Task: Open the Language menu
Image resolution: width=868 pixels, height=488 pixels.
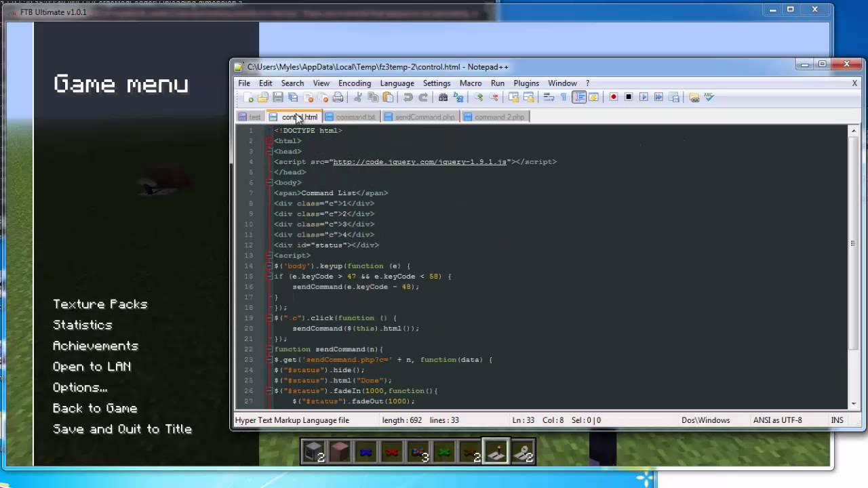Action: tap(397, 83)
